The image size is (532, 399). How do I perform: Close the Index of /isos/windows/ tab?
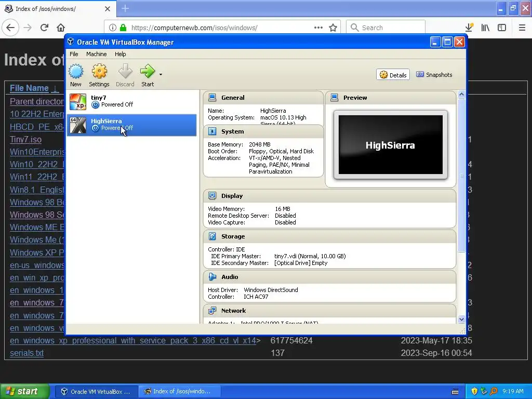(108, 9)
